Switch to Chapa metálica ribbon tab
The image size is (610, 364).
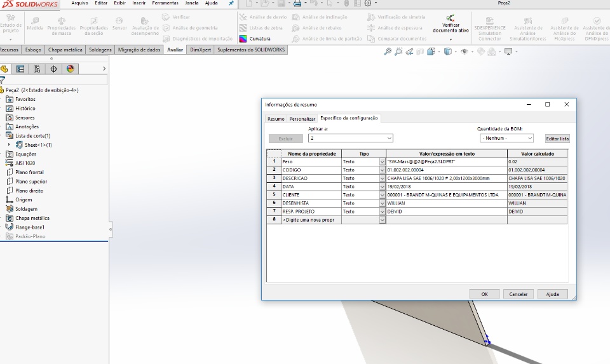click(65, 50)
